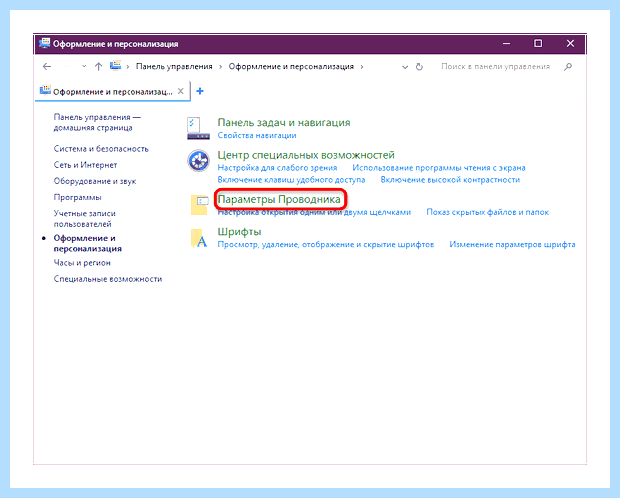Image resolution: width=620 pixels, height=498 pixels.
Task: Refresh the Control Panel page
Action: [x=419, y=67]
